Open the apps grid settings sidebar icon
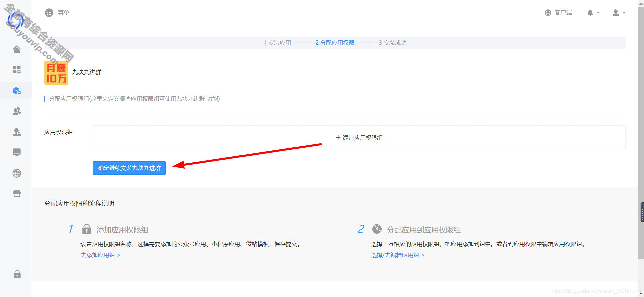 coord(17,70)
